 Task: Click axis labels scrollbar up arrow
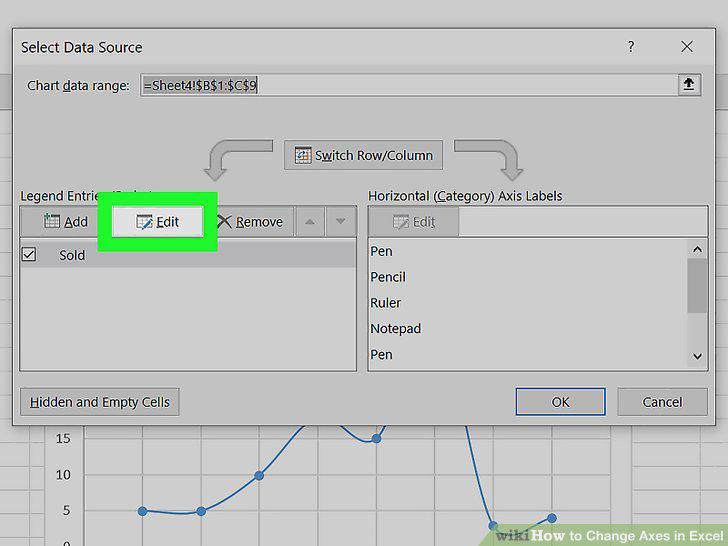click(697, 249)
